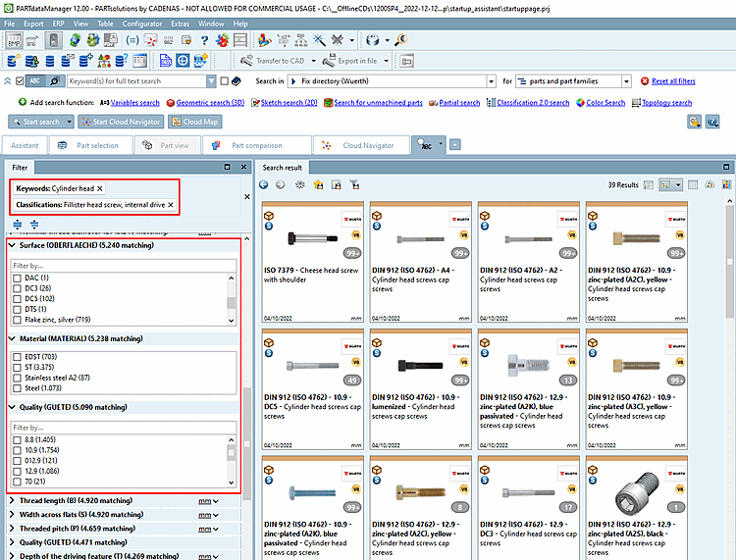Click the Color Search icon
Image resolution: width=736 pixels, height=560 pixels.
point(580,102)
